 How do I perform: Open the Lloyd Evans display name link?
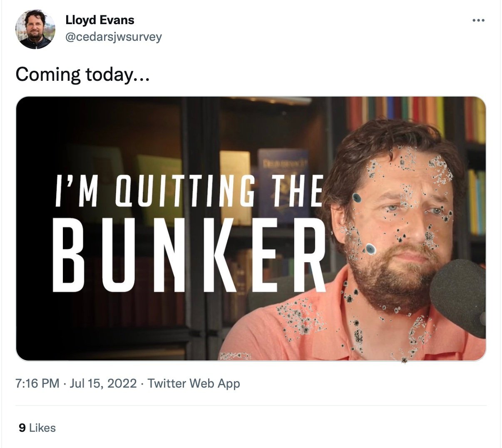pyautogui.click(x=100, y=20)
